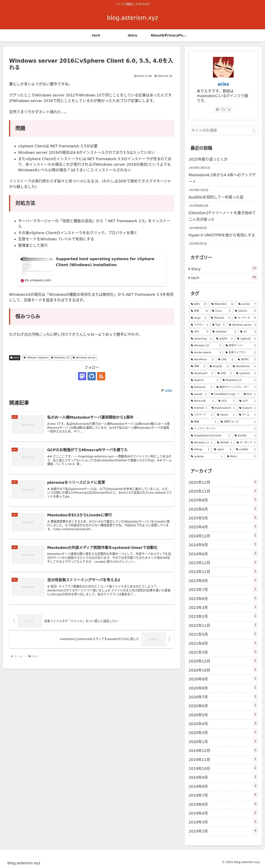
Task: Select the Elasticsearch tag in tag cloud
Action: coord(223,408)
